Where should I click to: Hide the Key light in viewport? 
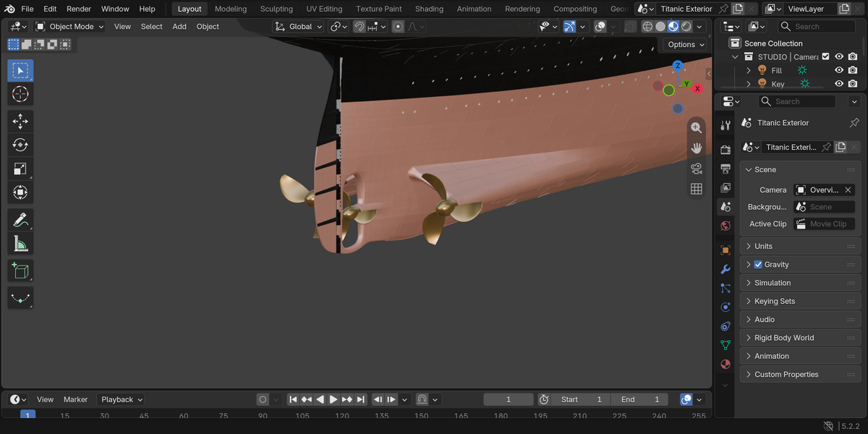(839, 84)
